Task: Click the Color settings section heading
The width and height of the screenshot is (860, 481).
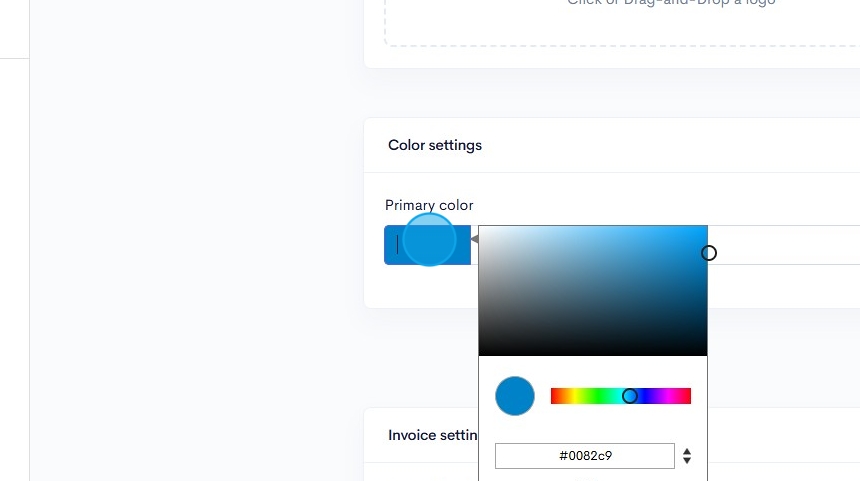Action: [x=435, y=145]
